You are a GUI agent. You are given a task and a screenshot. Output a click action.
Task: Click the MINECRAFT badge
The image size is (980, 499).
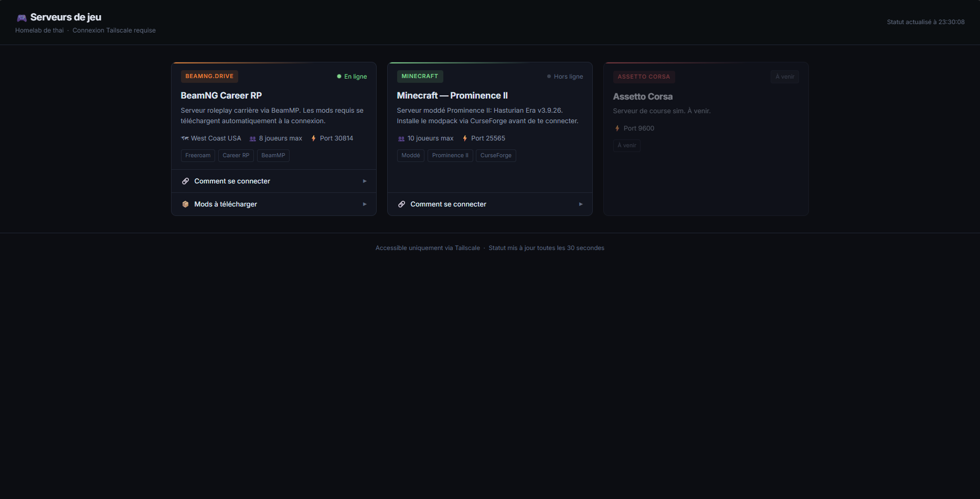click(x=420, y=77)
